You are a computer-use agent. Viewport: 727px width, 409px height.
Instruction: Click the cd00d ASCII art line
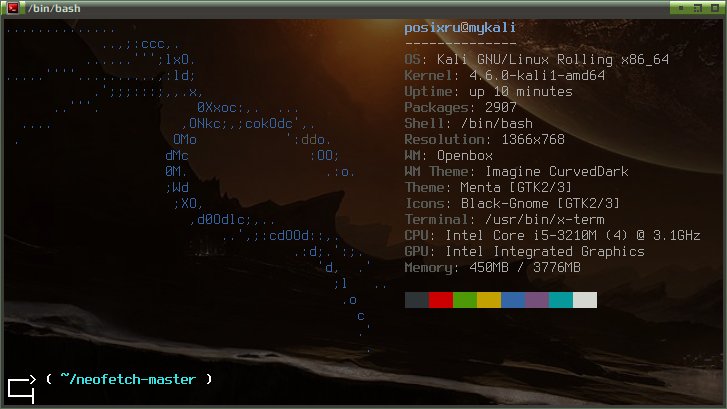point(281,236)
